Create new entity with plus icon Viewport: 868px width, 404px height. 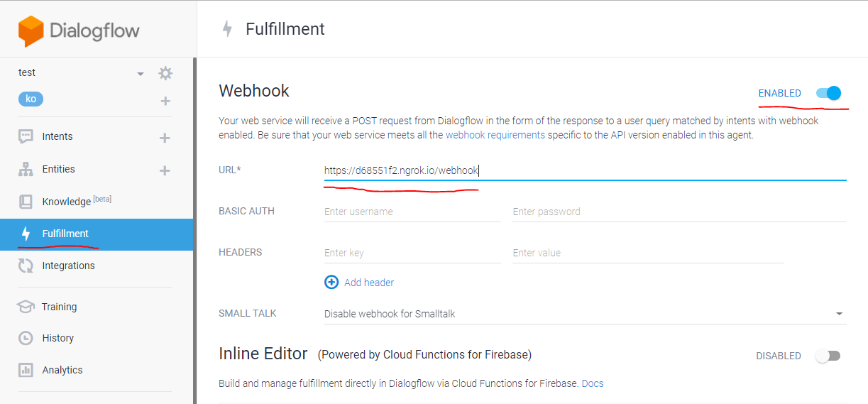(x=165, y=170)
